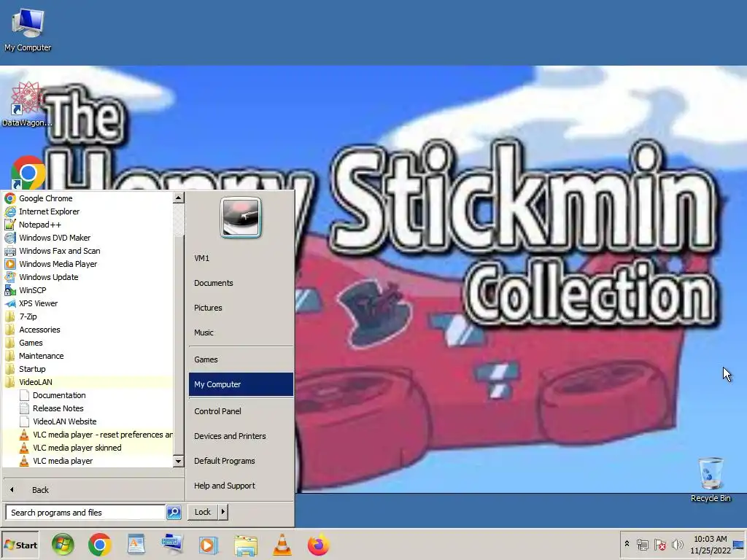Click the search magnifier button

click(174, 513)
